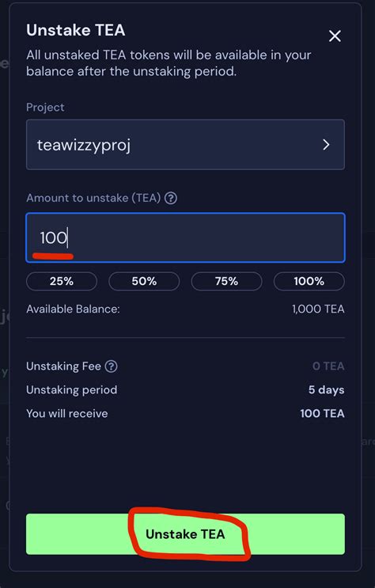Click the help icon beside Amount to unstake

coord(171,198)
